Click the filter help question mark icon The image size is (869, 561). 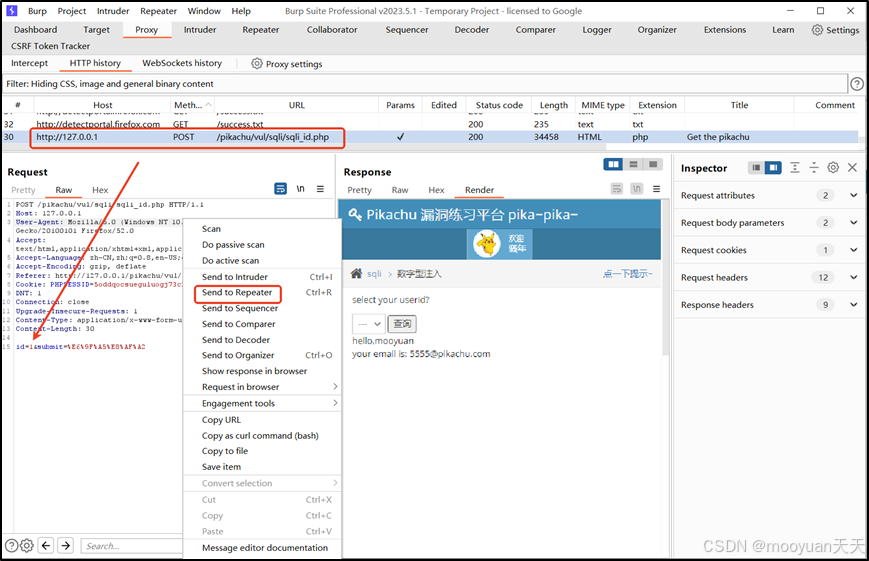tap(857, 84)
